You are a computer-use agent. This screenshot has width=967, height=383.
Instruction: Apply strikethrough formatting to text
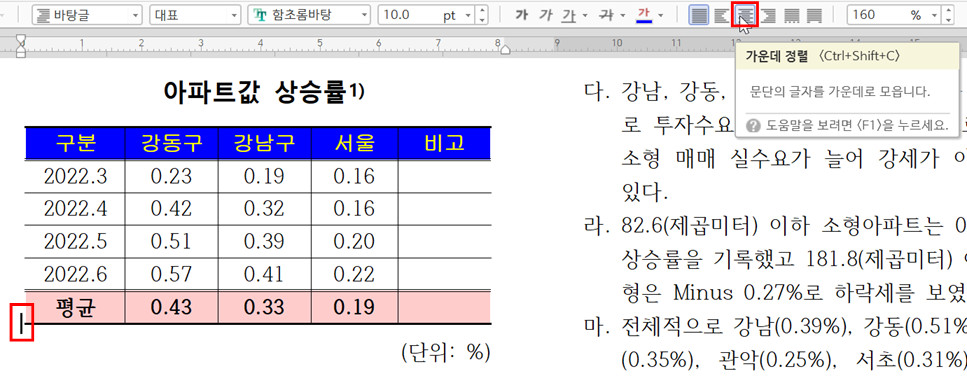point(607,15)
